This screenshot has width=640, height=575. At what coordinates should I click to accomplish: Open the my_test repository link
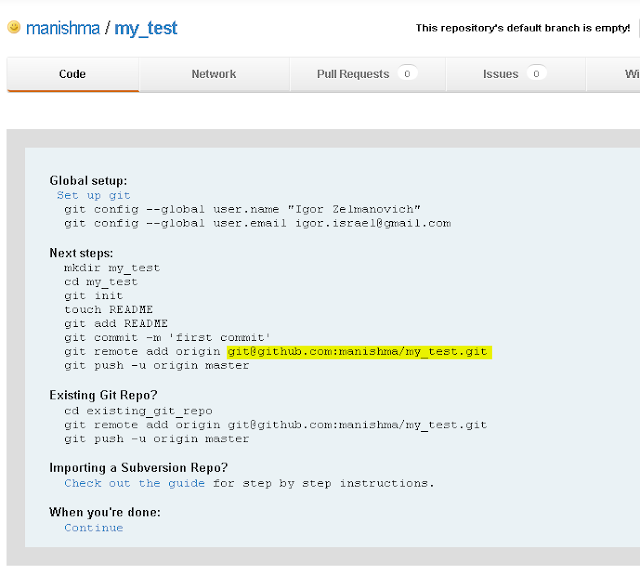click(x=146, y=29)
